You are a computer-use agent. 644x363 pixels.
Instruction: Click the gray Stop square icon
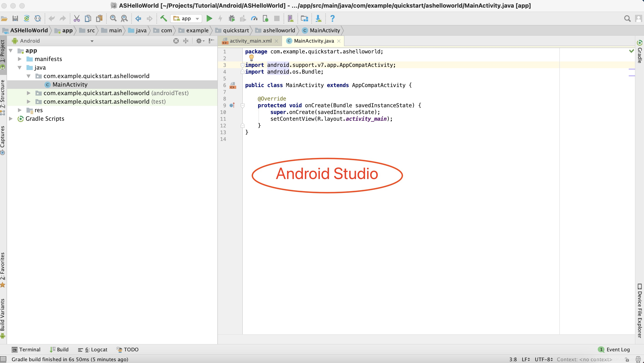click(x=277, y=18)
